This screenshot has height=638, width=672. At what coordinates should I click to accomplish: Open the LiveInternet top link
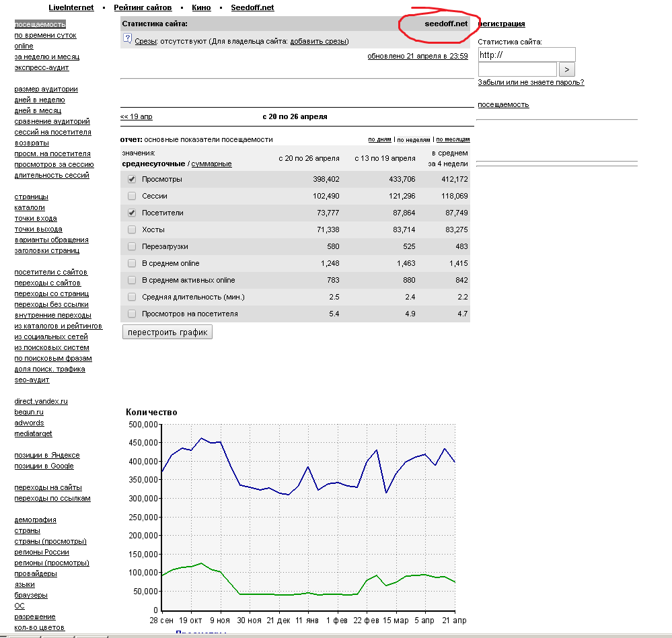[71, 7]
